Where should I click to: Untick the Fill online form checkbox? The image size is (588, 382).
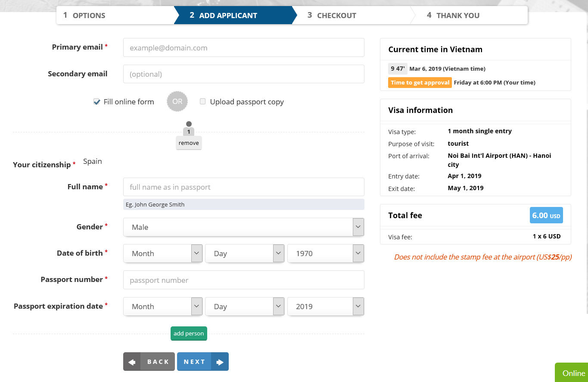coord(97,102)
